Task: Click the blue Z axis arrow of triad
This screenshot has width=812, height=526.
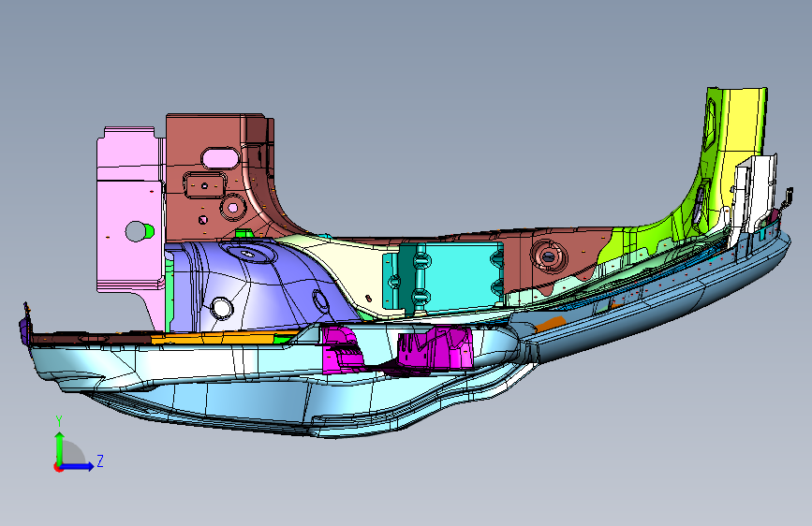Action: pos(77,466)
